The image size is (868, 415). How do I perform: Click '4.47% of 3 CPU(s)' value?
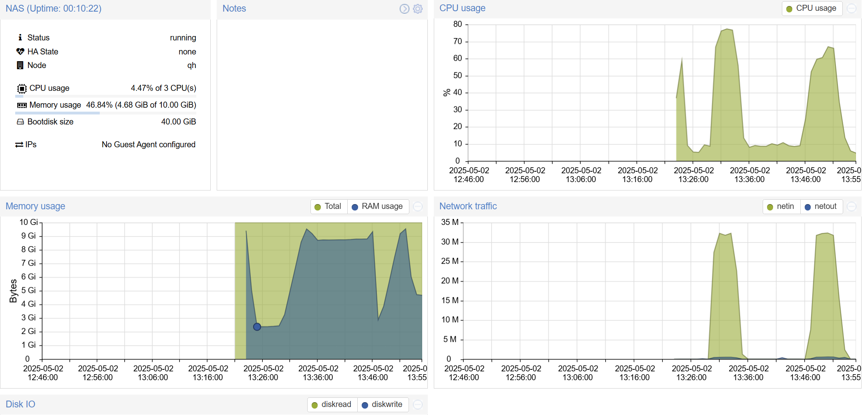(x=163, y=88)
